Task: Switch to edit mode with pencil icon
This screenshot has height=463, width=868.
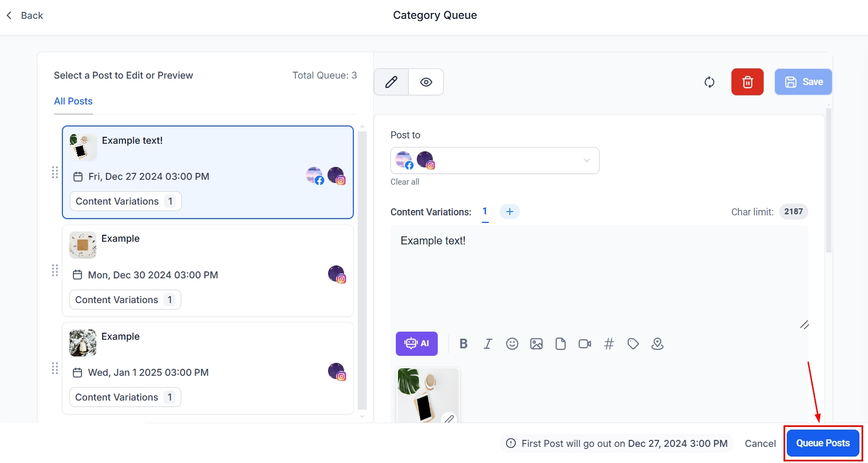Action: [391, 82]
